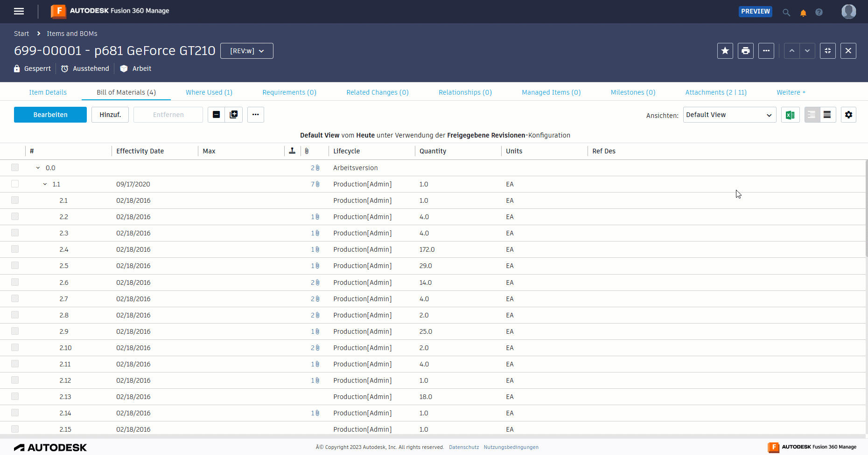Open the BOM view settings gear

(x=848, y=115)
